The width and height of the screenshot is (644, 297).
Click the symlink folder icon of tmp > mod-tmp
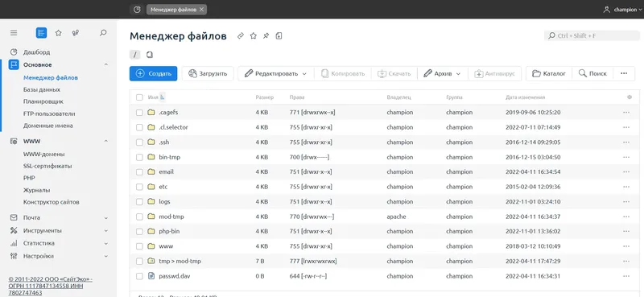coord(151,261)
